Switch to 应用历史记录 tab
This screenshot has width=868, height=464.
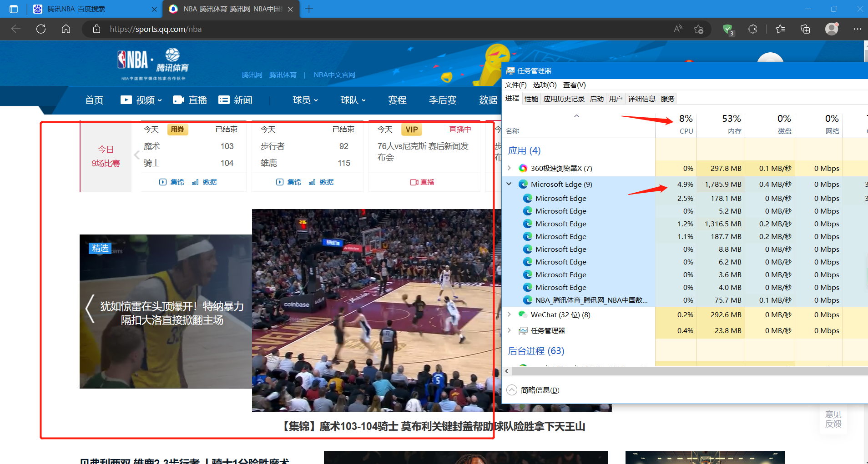pos(564,99)
